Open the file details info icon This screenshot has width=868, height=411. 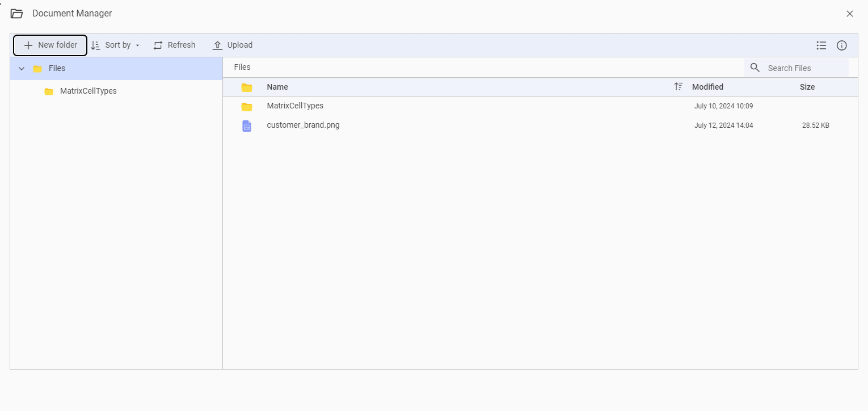(842, 45)
